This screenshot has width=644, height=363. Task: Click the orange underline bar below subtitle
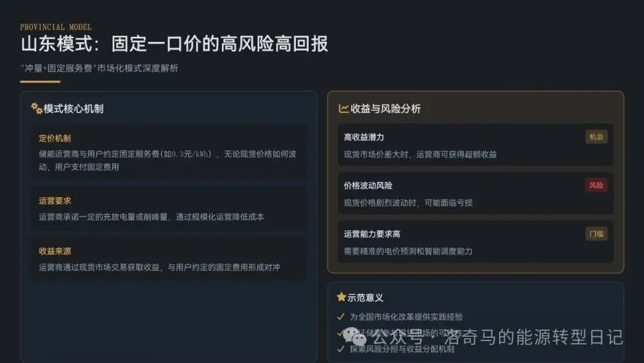pyautogui.click(x=41, y=81)
